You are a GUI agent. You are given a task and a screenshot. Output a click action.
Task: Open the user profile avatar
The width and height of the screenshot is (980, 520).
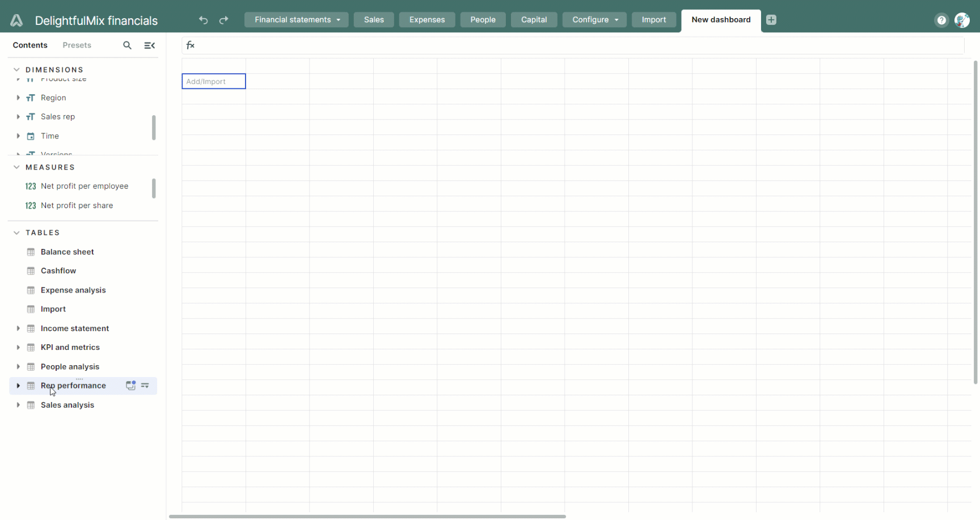coord(962,20)
